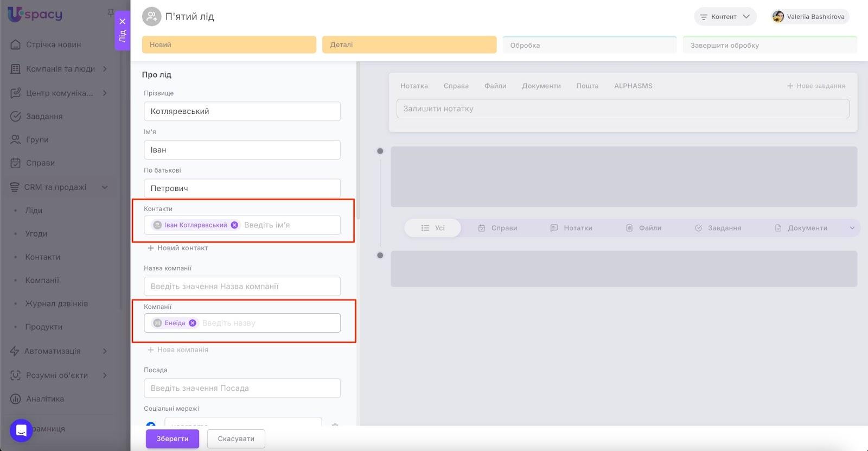Viewport: 868px width, 451px height.
Task: Open the chat support widget icon
Action: pyautogui.click(x=21, y=431)
